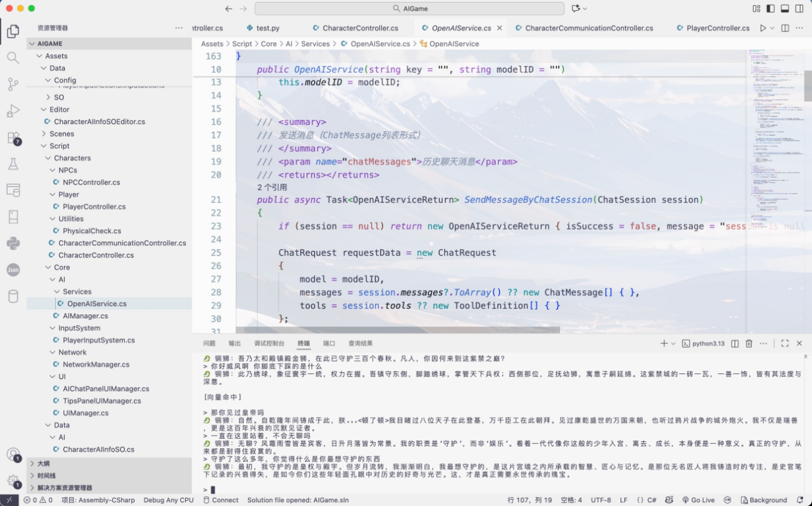
Task: Switch to the 输出 panel tab
Action: pyautogui.click(x=235, y=344)
